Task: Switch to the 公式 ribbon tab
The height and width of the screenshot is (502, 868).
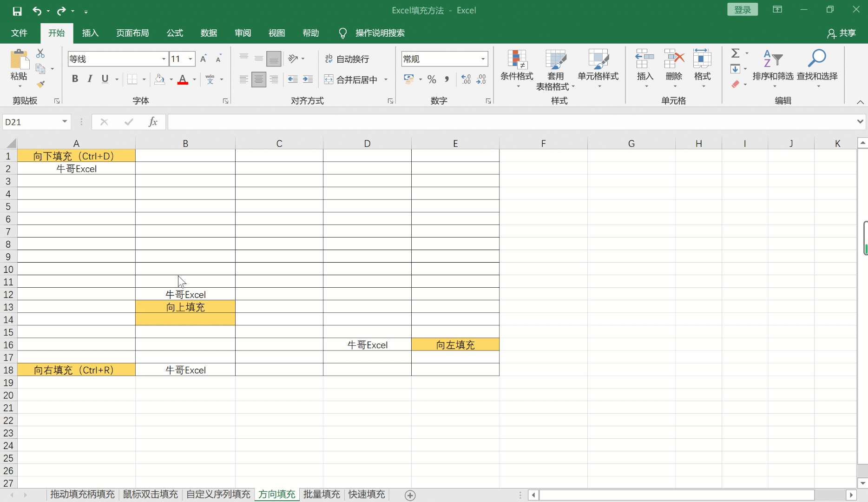Action: (x=175, y=33)
